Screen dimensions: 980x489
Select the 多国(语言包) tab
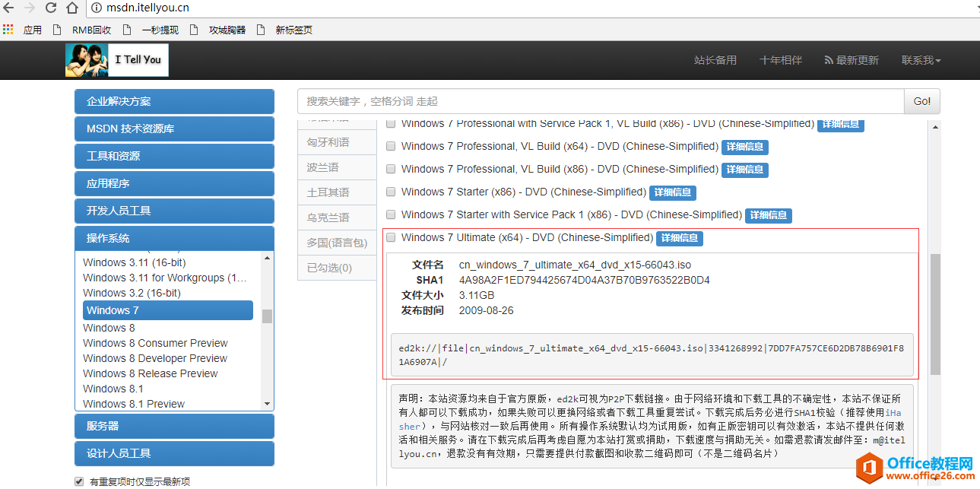click(337, 243)
